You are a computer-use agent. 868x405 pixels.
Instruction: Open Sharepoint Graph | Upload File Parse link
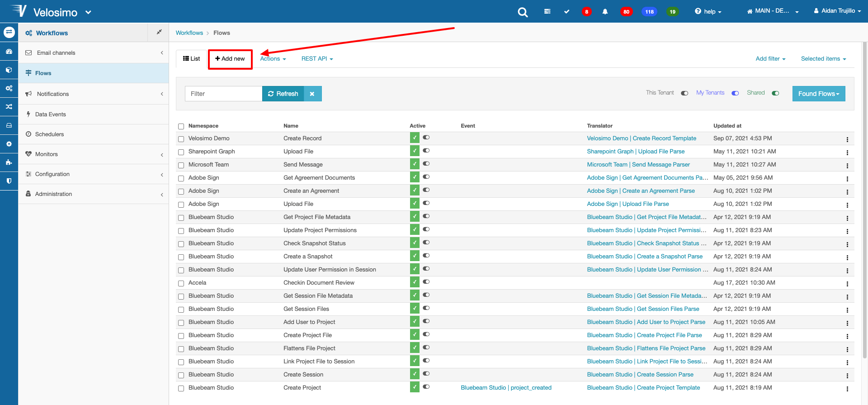[x=636, y=152]
